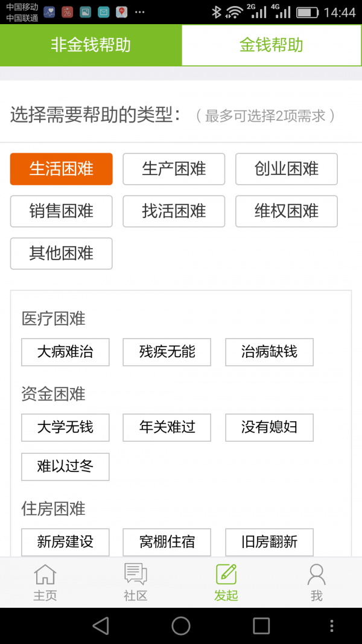Tap the 发起 pencil compose icon
Viewport: 362px width, 644px height.
click(225, 579)
